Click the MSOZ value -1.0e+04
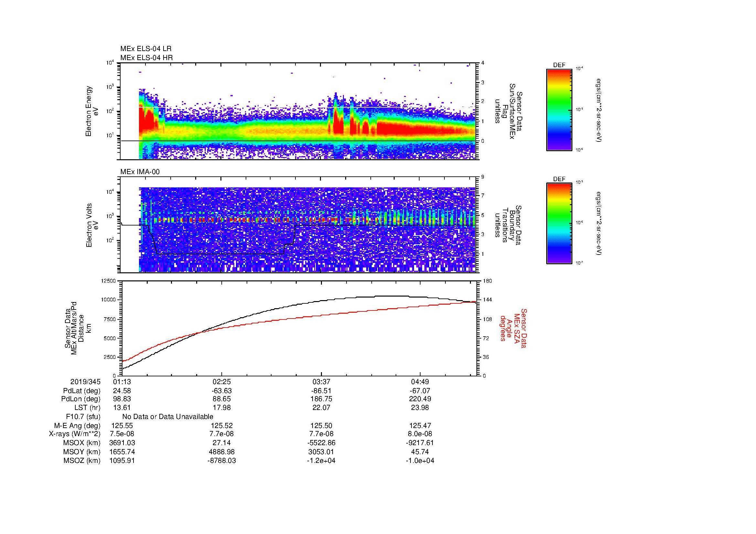 click(420, 461)
